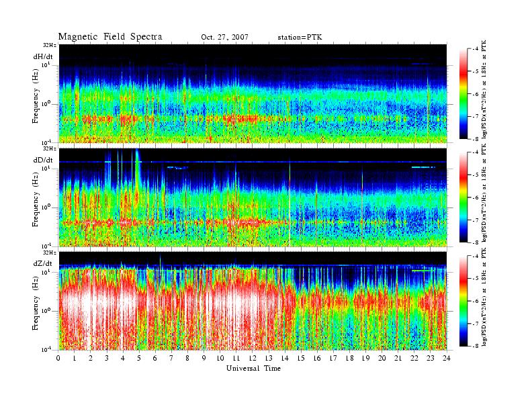The height and width of the screenshot is (411, 532).
Task: Click the '-8' tick on the dH/dt color bar
Action: [476, 139]
